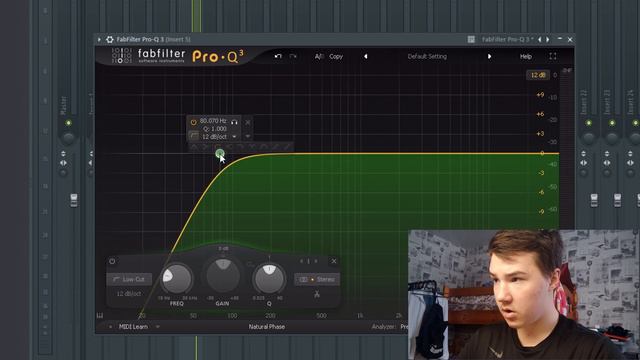
Task: Open the Help menu
Action: point(526,56)
